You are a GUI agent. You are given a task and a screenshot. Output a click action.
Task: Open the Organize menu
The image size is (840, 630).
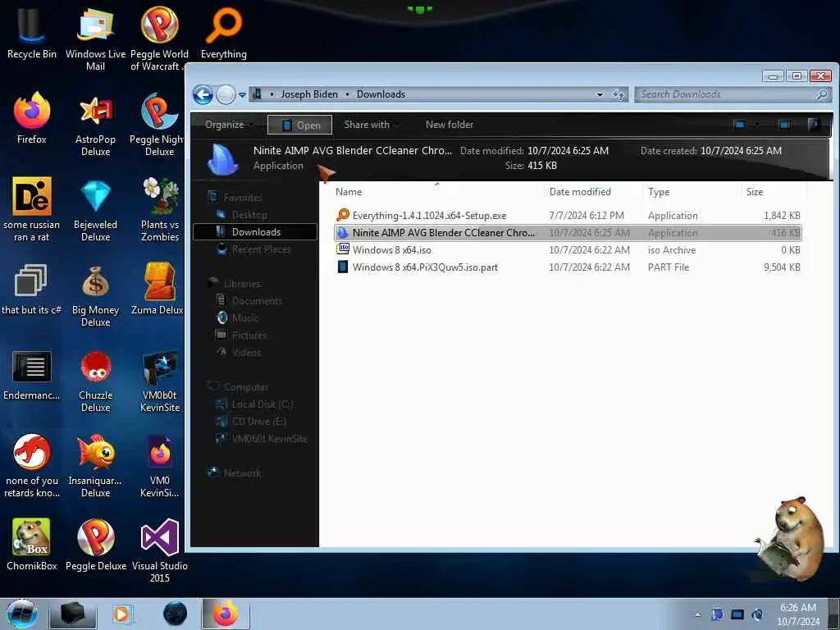point(229,125)
